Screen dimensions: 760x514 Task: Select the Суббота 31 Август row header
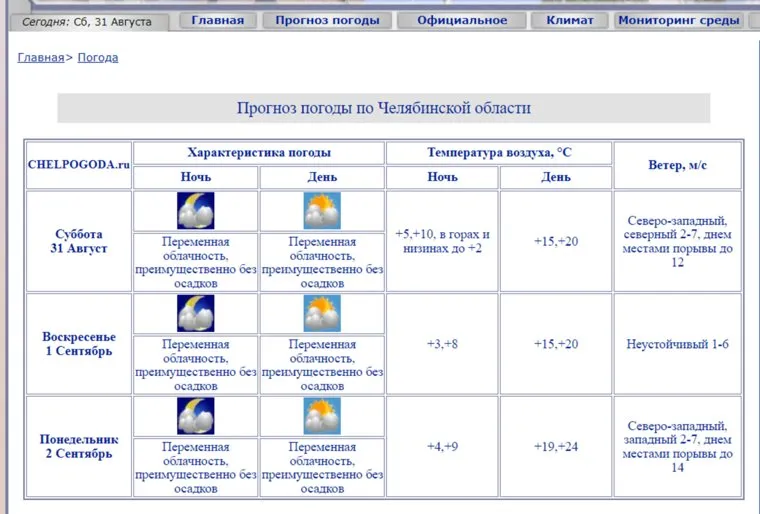[79, 242]
